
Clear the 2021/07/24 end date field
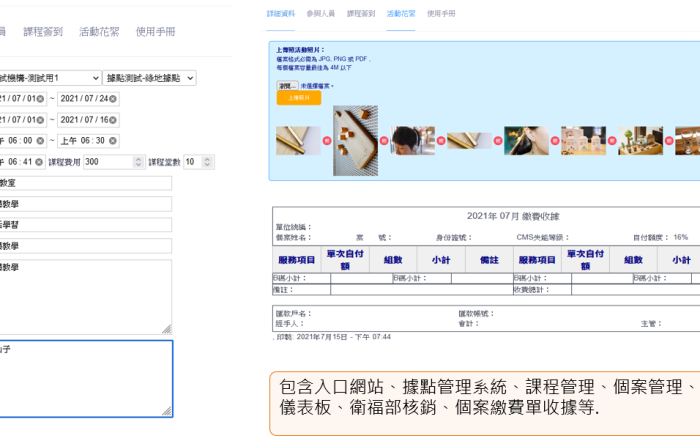click(x=113, y=99)
